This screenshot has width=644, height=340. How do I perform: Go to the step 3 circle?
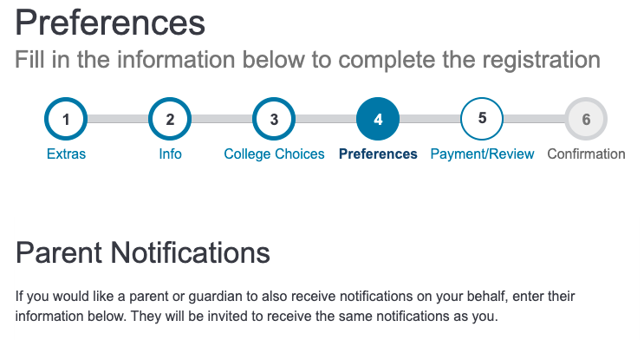tap(274, 119)
